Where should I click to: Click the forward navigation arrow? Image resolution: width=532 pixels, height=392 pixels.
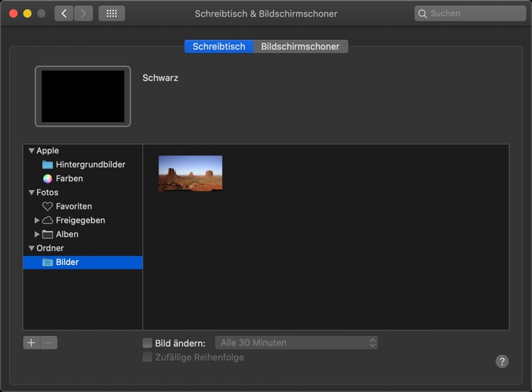tap(84, 13)
